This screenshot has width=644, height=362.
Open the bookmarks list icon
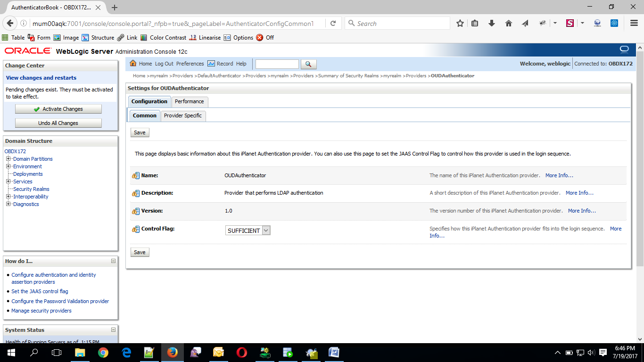475,23
